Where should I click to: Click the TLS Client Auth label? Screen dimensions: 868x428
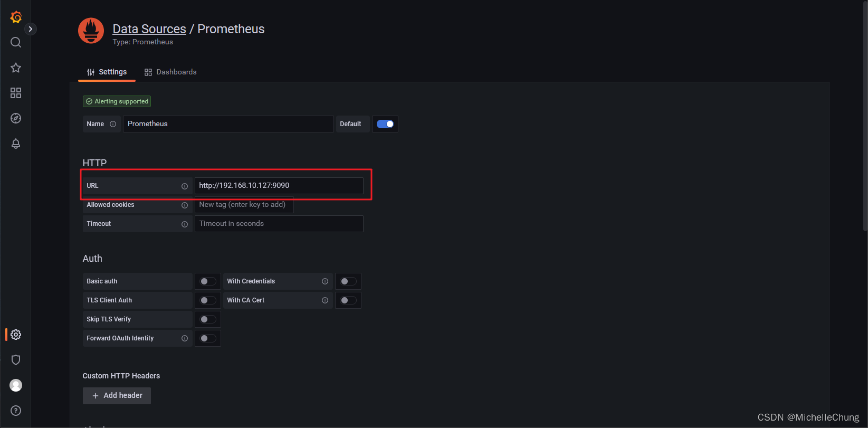tap(109, 300)
